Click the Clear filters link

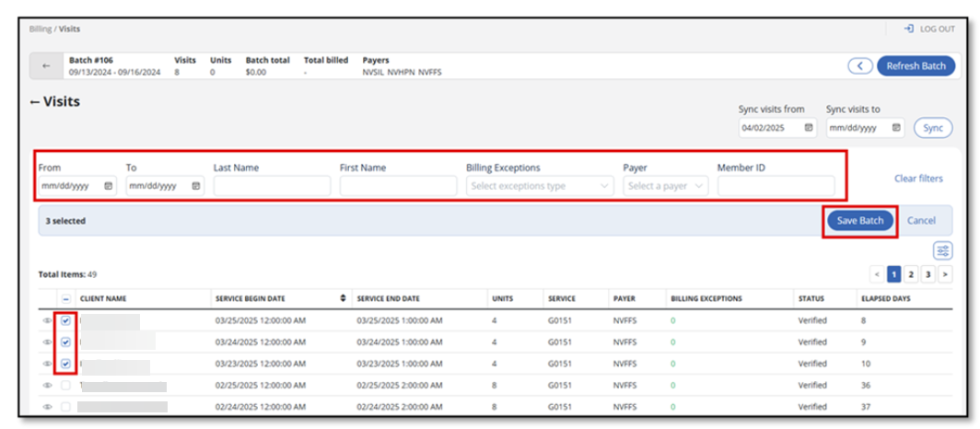coord(917,179)
